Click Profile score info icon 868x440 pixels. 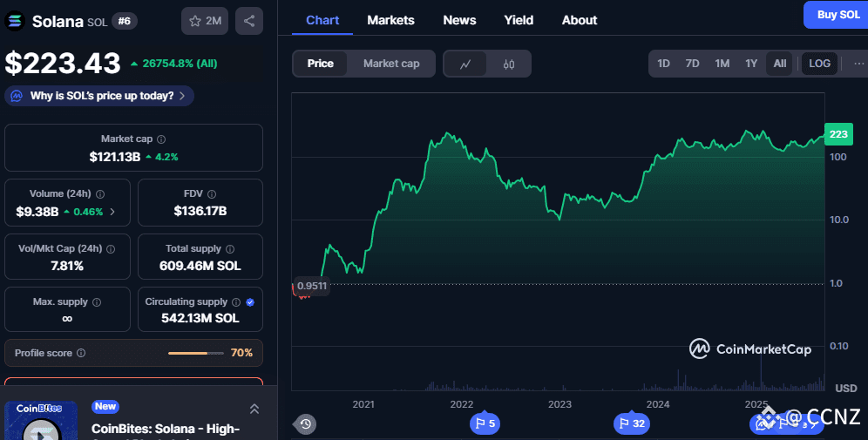click(81, 353)
